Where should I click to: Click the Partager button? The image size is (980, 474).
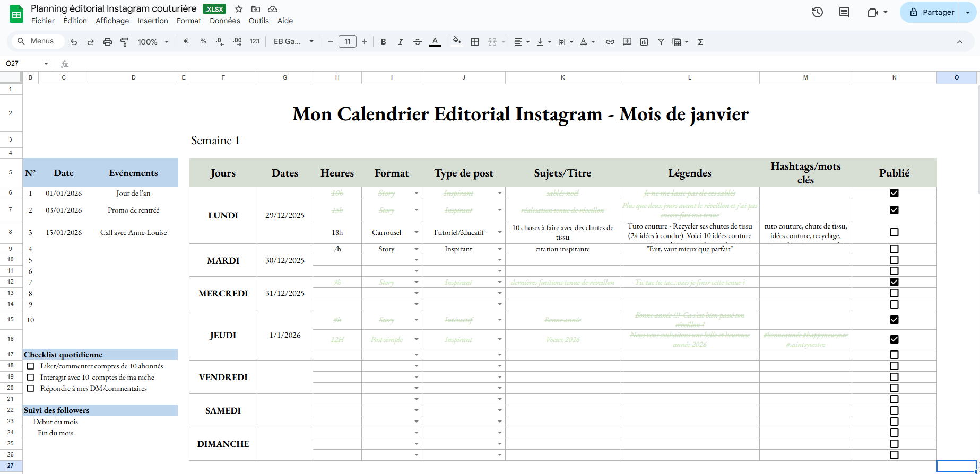tap(932, 12)
